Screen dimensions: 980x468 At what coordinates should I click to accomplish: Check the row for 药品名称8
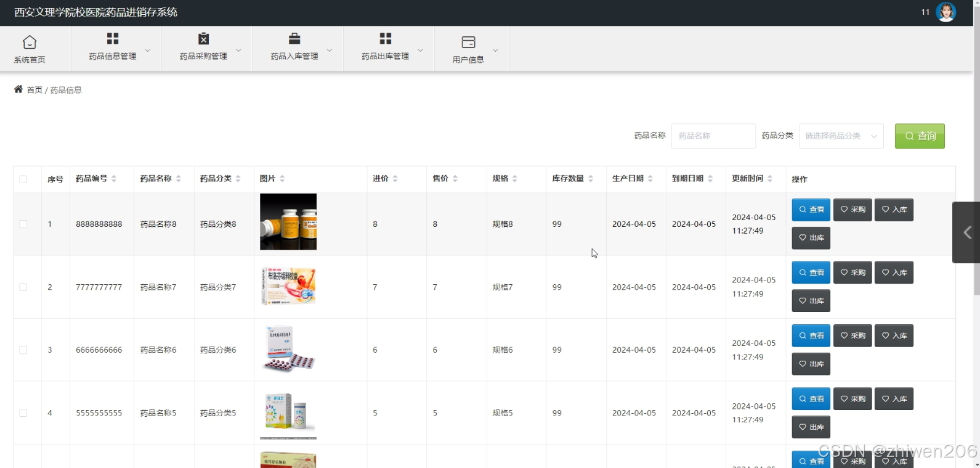pos(23,224)
